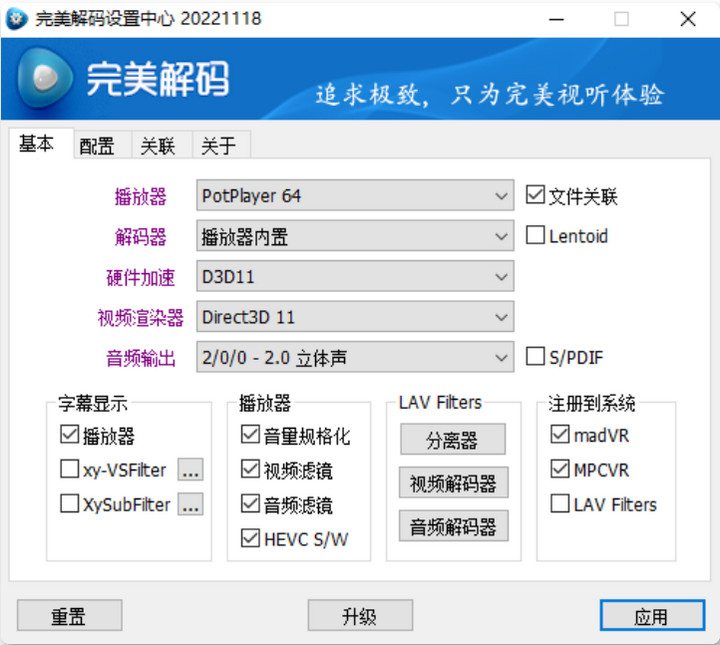Open the 硬件加速 dropdown showing D3D11
The height and width of the screenshot is (645, 720).
tap(355, 276)
